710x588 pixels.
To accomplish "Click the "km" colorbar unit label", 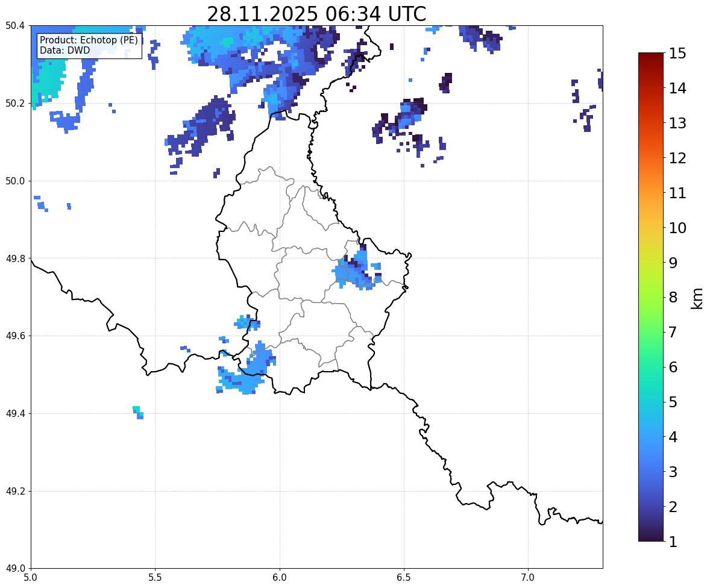I will point(697,298).
